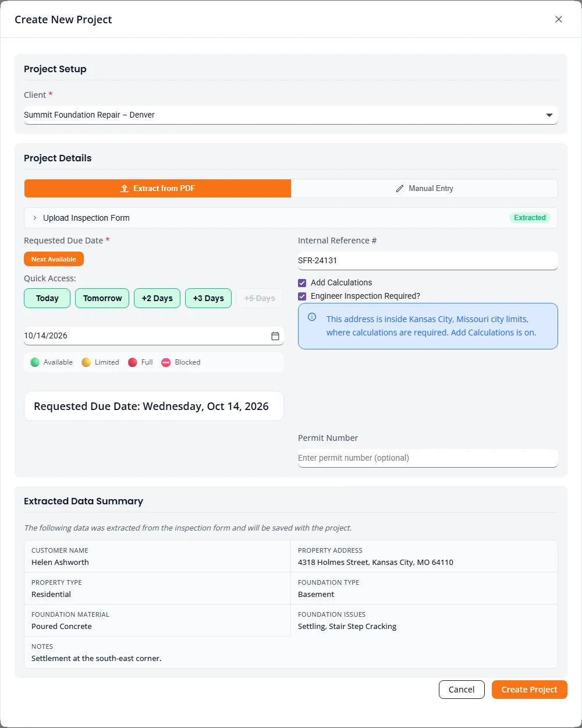Screen dimensions: 582x728
Task: Click the green Extracted status badge
Action: (x=530, y=218)
